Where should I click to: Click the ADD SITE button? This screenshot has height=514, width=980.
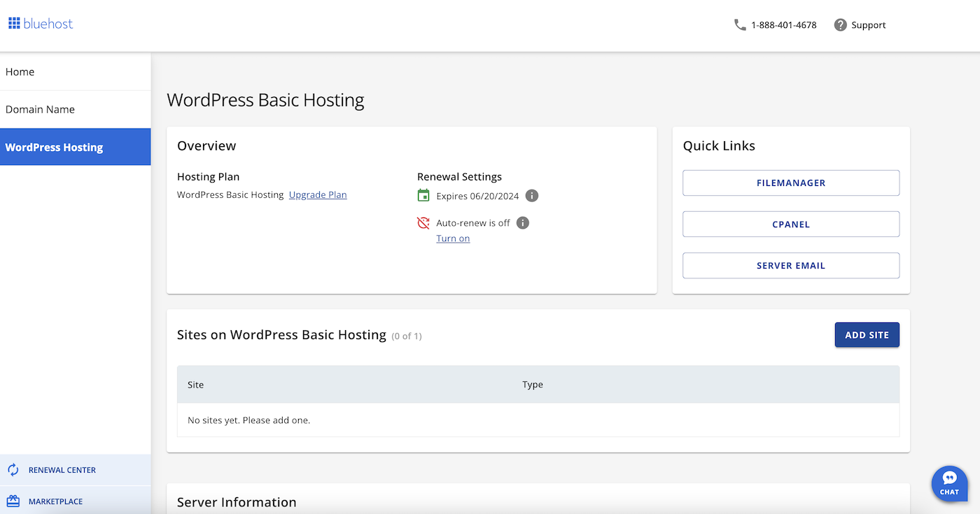(x=867, y=335)
